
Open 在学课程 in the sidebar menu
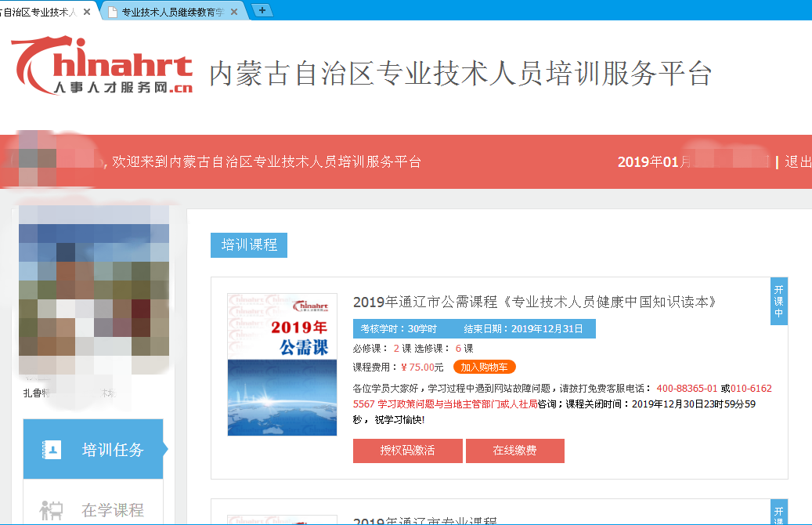[113, 510]
